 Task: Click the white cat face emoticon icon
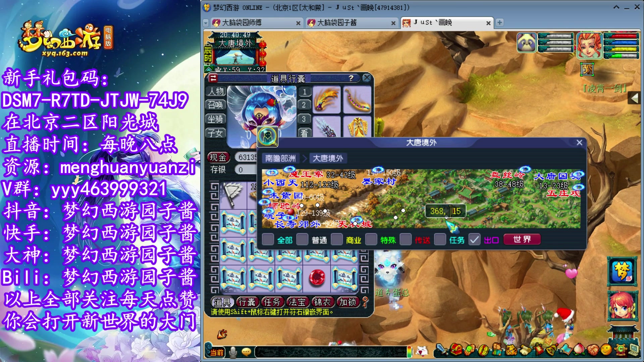[422, 351]
